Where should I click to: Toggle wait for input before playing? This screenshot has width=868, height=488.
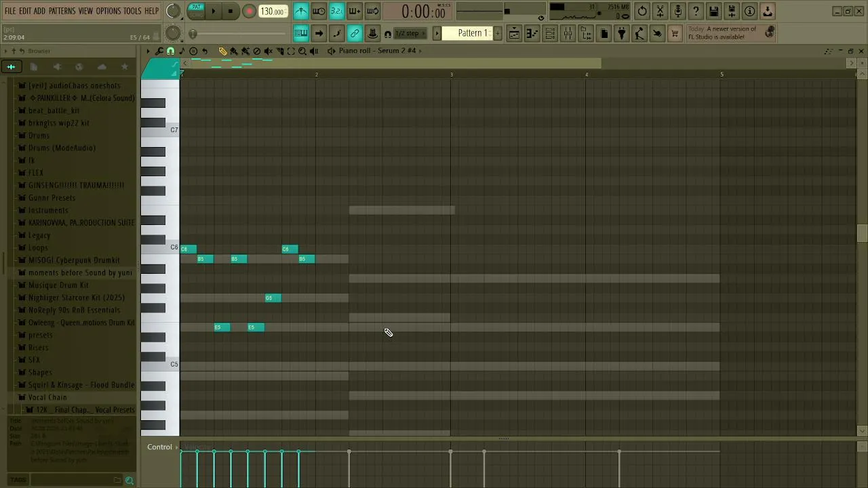pos(319,11)
